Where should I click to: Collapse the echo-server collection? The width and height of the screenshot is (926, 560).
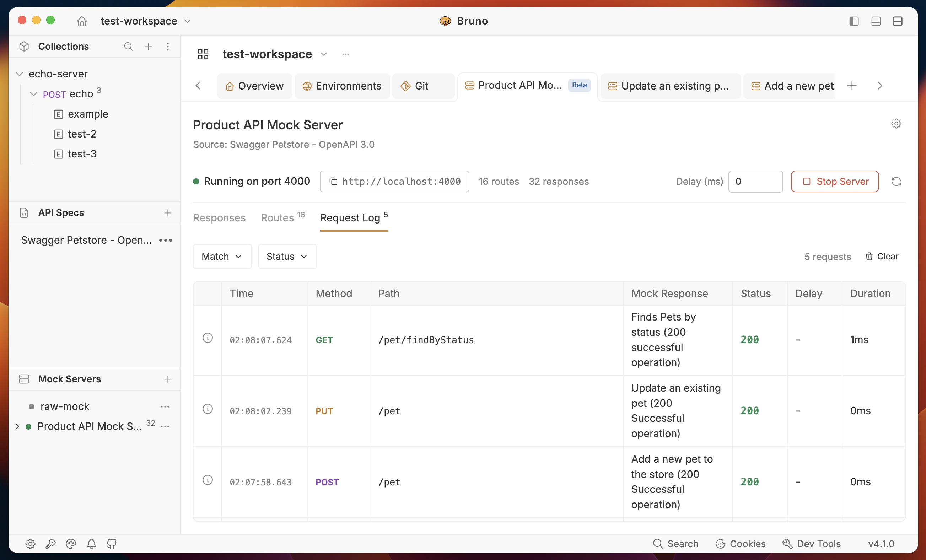[20, 74]
